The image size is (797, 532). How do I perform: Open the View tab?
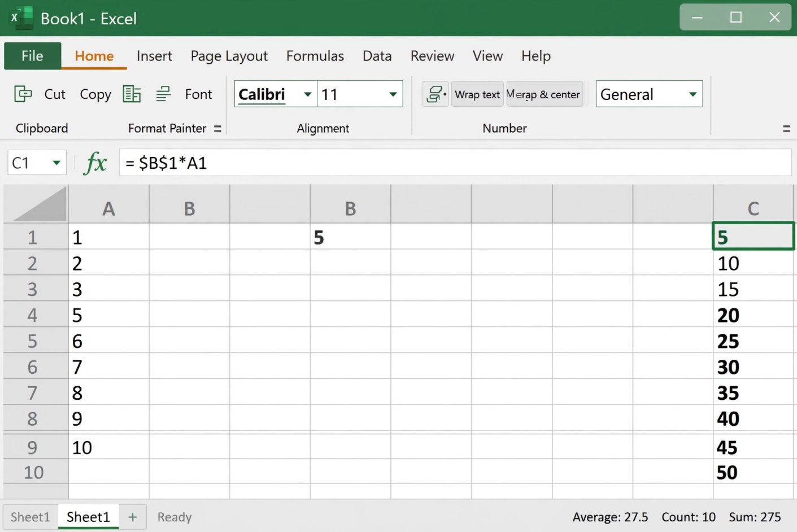[487, 56]
